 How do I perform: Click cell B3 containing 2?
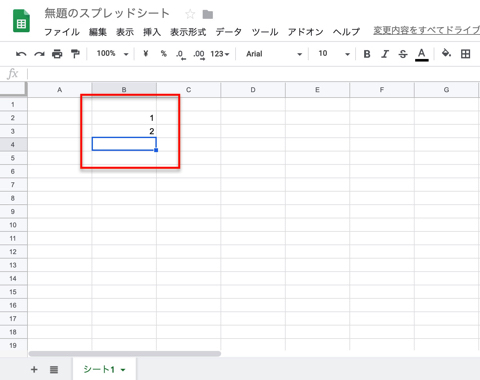[x=124, y=131]
